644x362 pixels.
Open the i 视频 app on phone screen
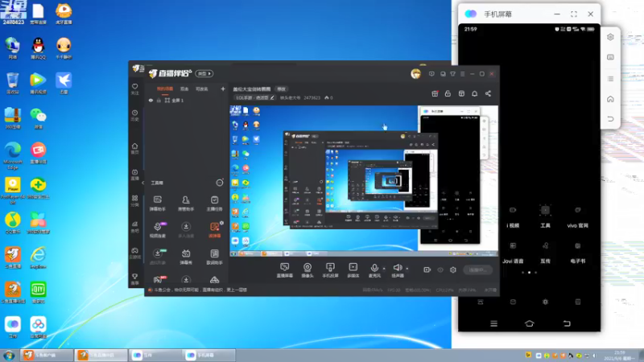tap(513, 216)
